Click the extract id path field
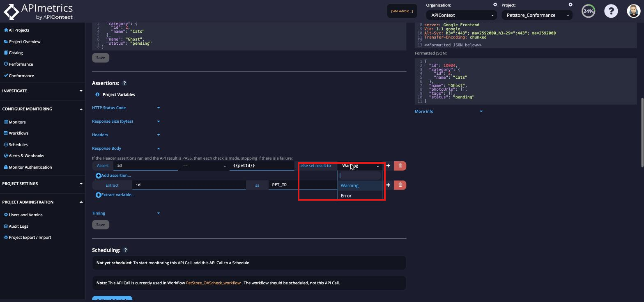Image resolution: width=644 pixels, height=302 pixels. [189, 185]
